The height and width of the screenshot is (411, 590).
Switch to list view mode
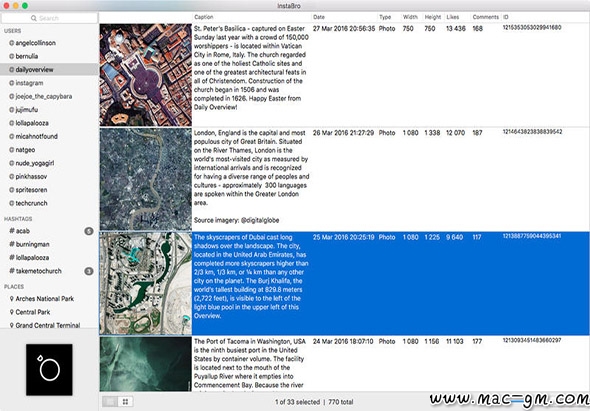110,402
